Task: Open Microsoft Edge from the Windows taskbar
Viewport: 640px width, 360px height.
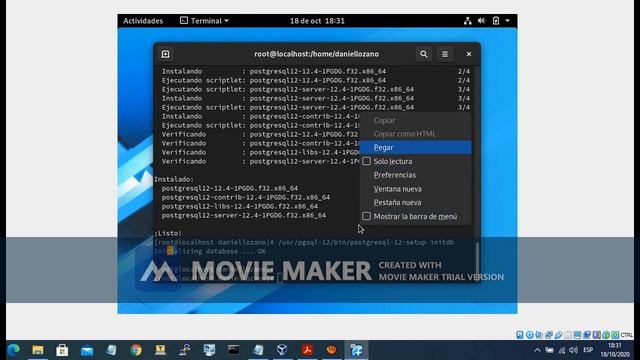Action: pos(13,350)
